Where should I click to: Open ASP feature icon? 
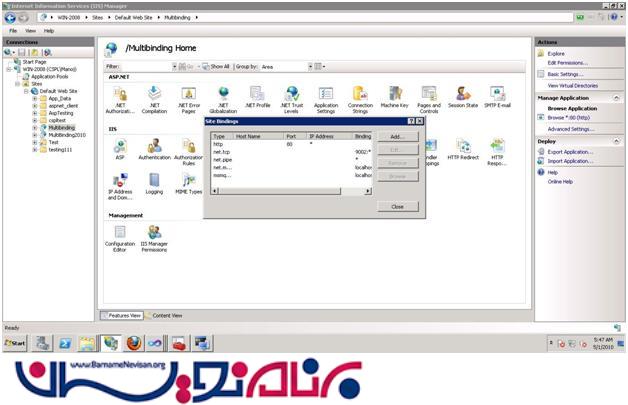[120, 149]
